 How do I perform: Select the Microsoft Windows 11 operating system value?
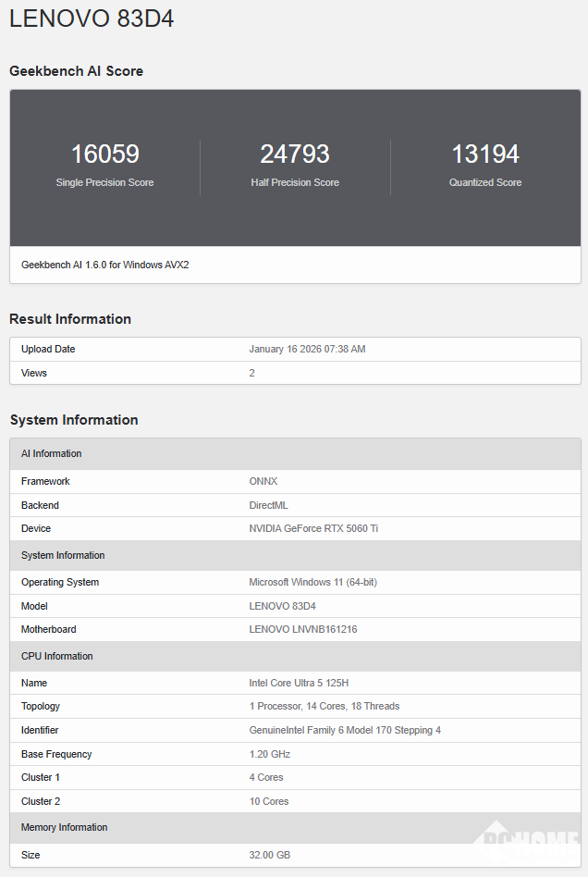[x=312, y=582]
